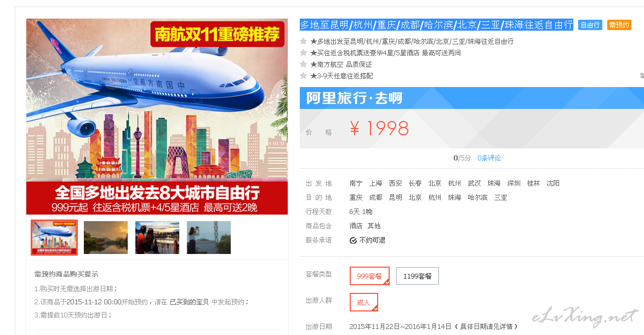Click the main airplane promotional image

point(157,117)
